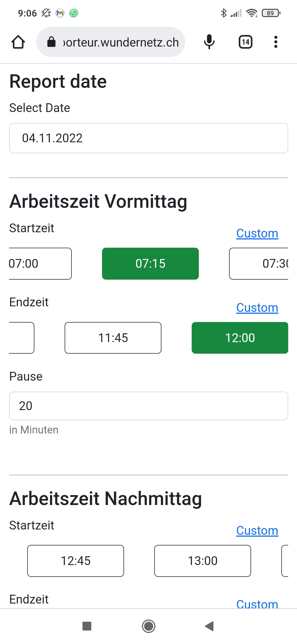Focus the Pause minutes input field

(x=148, y=406)
